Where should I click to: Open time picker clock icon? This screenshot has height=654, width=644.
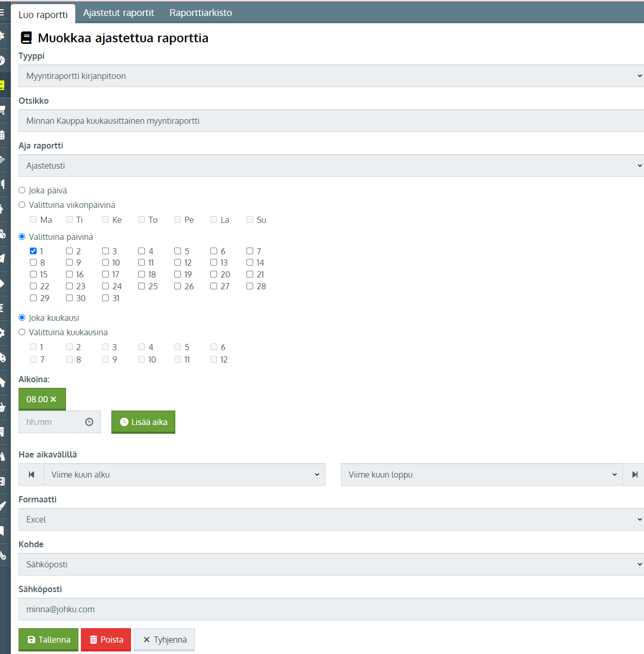click(89, 422)
